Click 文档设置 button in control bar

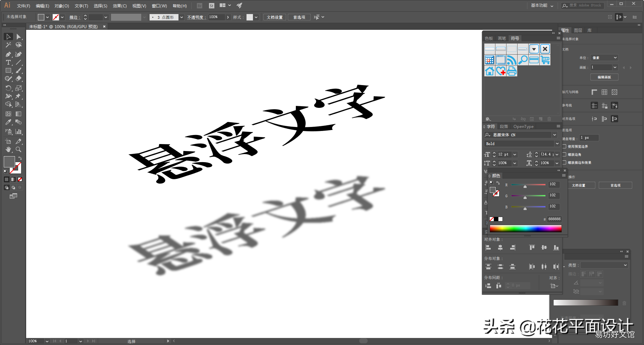click(x=275, y=17)
